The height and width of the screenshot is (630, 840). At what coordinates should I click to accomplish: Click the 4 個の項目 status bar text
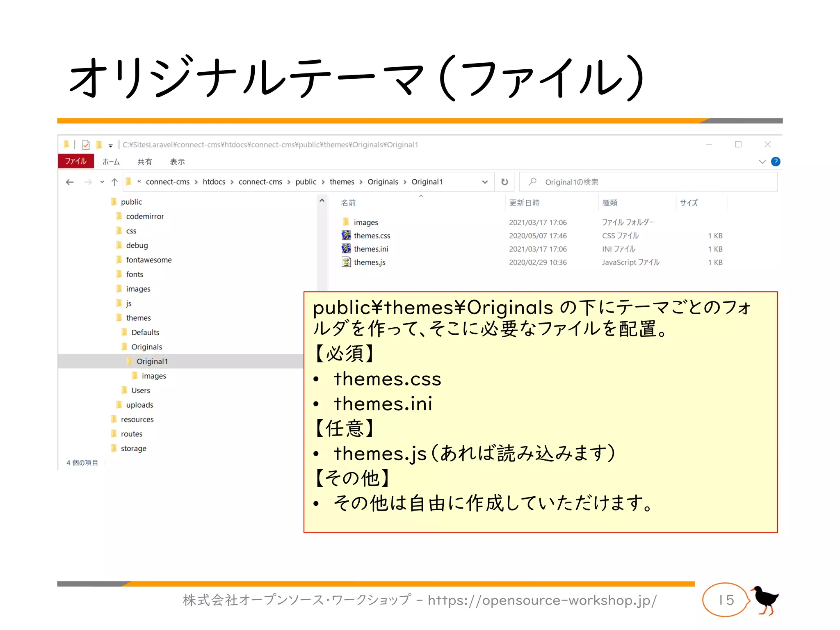(x=82, y=463)
